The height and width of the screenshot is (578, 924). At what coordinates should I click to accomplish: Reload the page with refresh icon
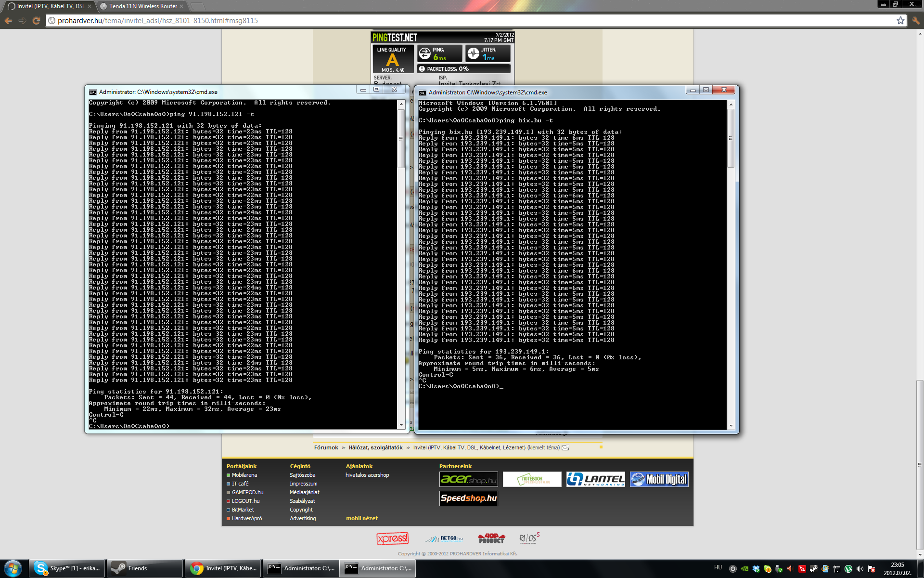click(x=36, y=21)
